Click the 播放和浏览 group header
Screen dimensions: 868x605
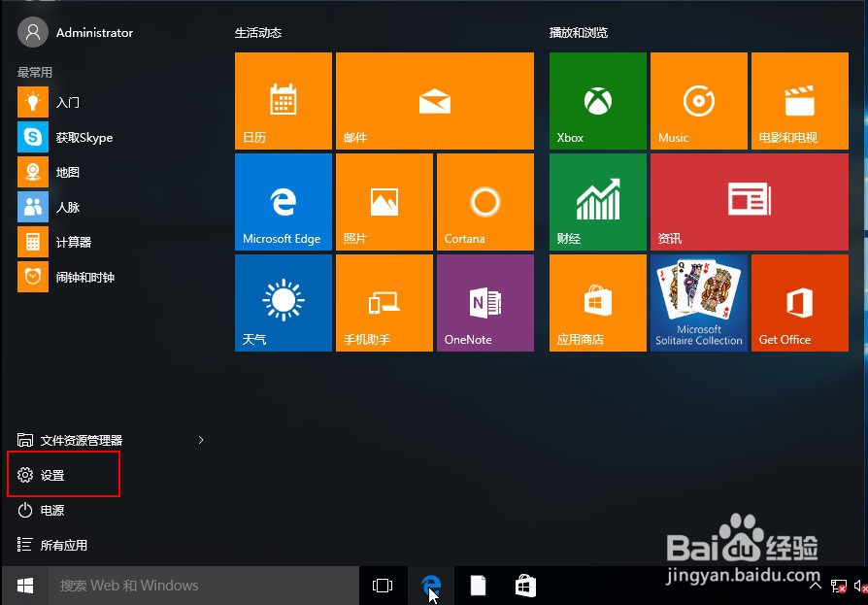[x=578, y=33]
